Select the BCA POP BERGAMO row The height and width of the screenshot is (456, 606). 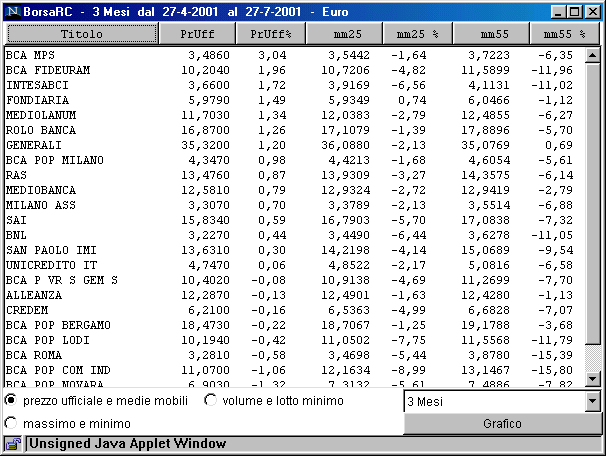294,325
